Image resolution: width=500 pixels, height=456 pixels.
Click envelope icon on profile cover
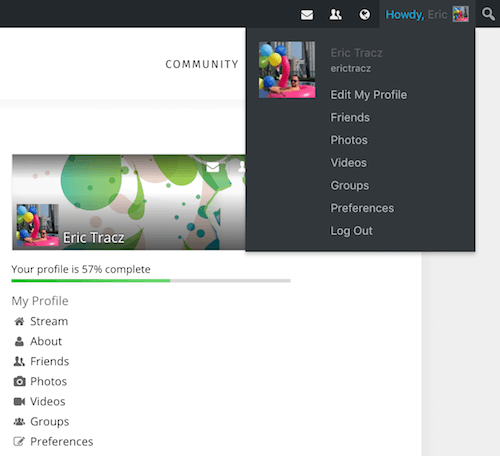pos(213,167)
